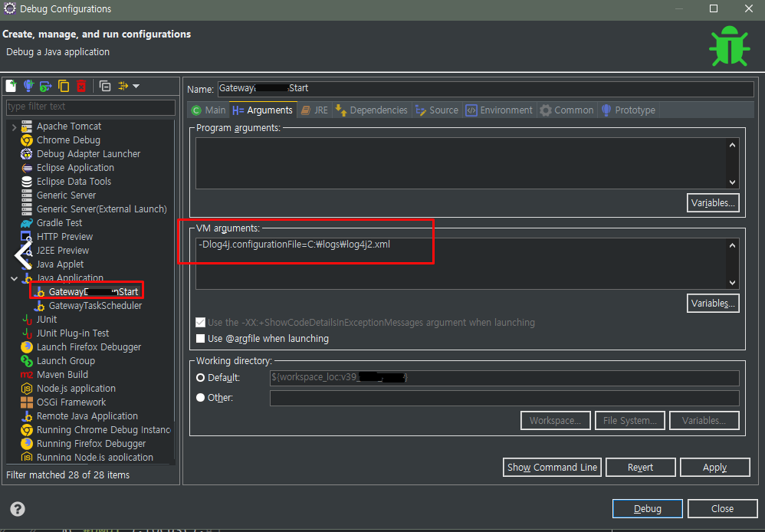Open the Source tab
This screenshot has height=532, width=765.
click(x=437, y=110)
